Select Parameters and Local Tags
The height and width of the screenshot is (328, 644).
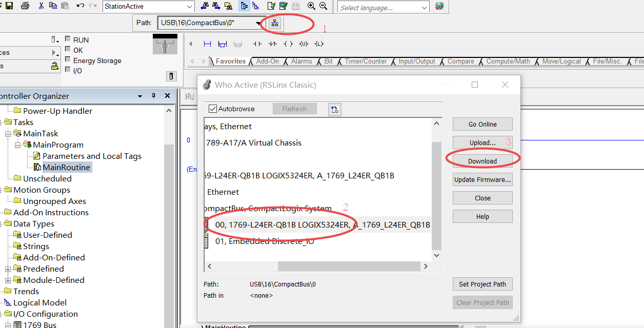[x=92, y=156]
